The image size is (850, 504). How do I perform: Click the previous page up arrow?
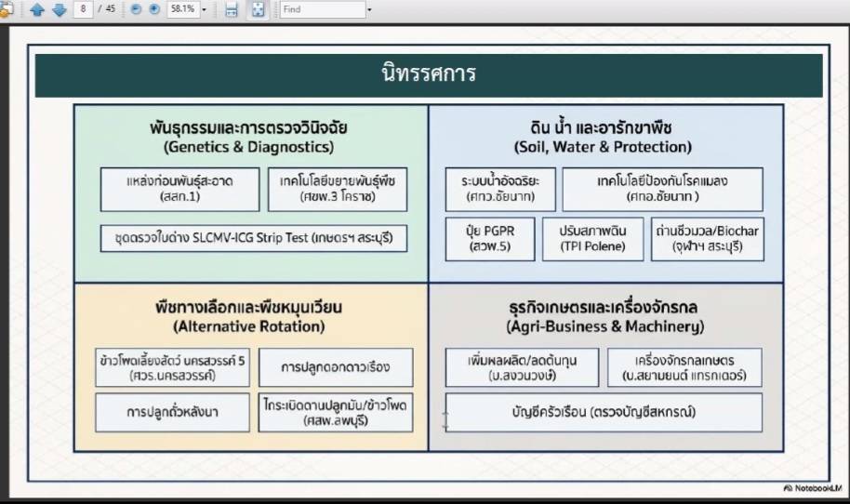[37, 10]
